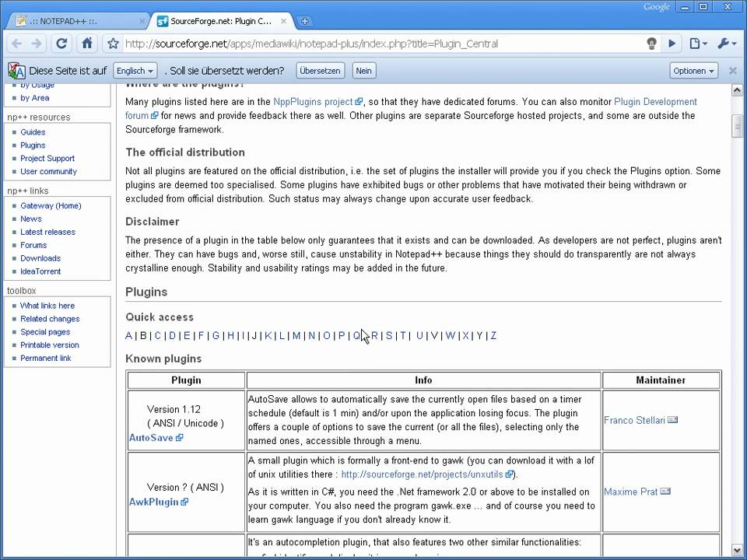Open the AwkPlugin link

click(153, 502)
